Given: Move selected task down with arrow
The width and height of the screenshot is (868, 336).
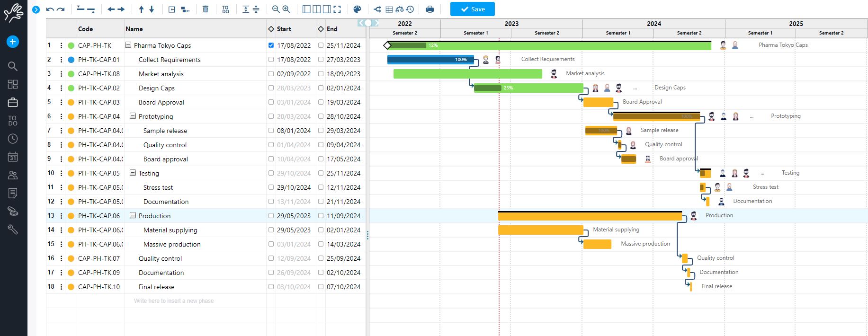Looking at the screenshot, I should point(152,9).
